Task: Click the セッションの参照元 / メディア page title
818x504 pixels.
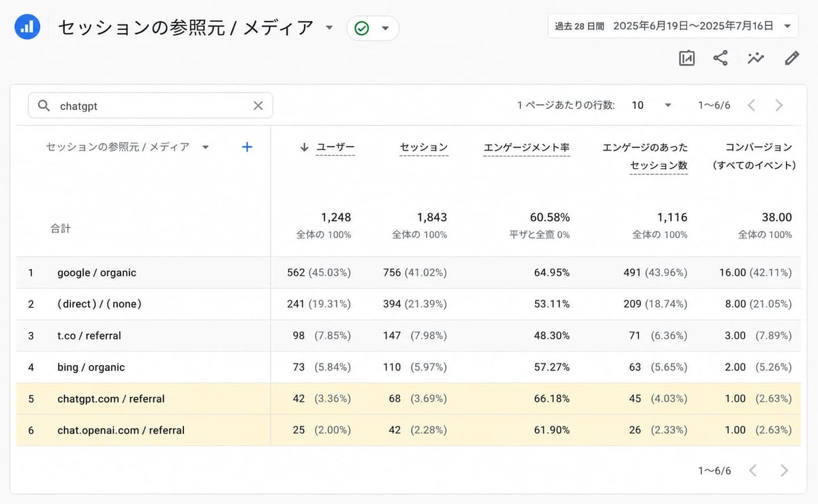Action: click(x=186, y=28)
